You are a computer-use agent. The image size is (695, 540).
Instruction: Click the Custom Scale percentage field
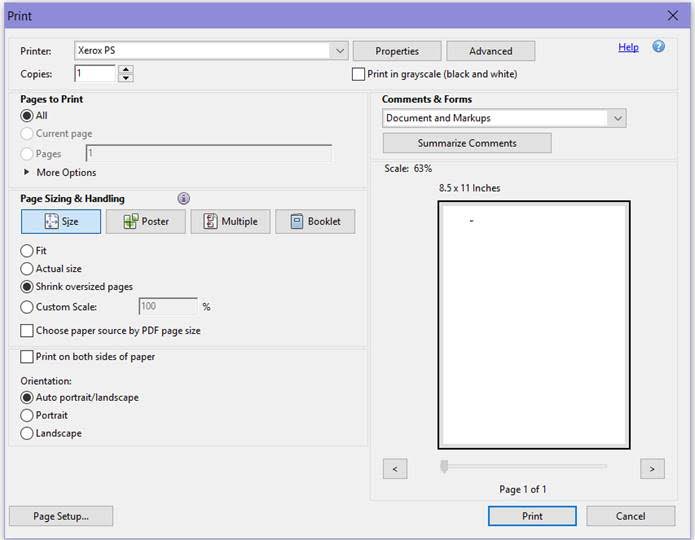click(x=168, y=306)
